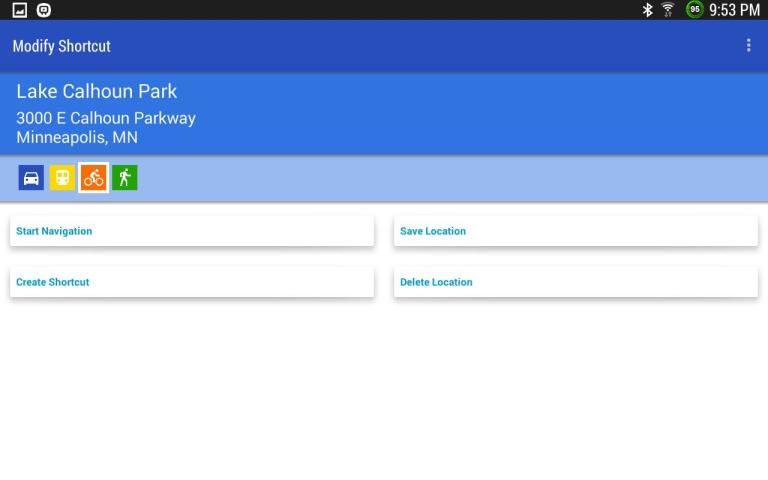
Task: Tap the picture notification icon in status bar
Action: tap(19, 10)
